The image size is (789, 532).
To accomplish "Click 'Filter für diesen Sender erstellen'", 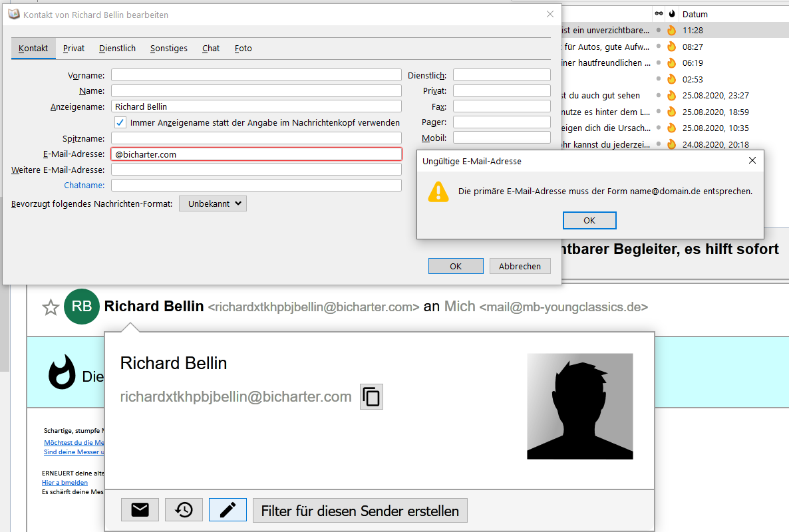I will tap(360, 510).
